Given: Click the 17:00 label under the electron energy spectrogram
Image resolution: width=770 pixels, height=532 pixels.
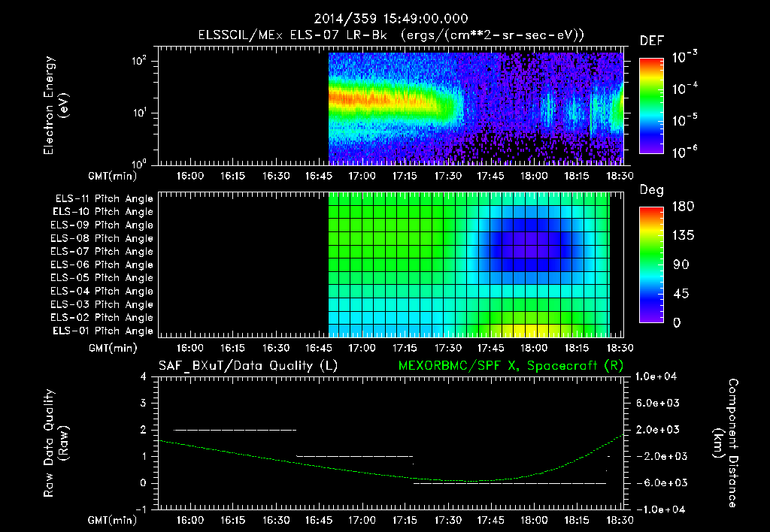Looking at the screenshot, I should [362, 176].
